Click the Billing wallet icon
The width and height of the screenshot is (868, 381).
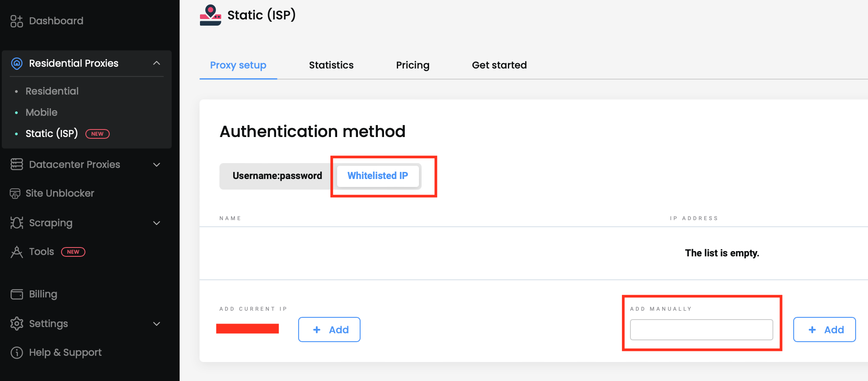coord(16,294)
